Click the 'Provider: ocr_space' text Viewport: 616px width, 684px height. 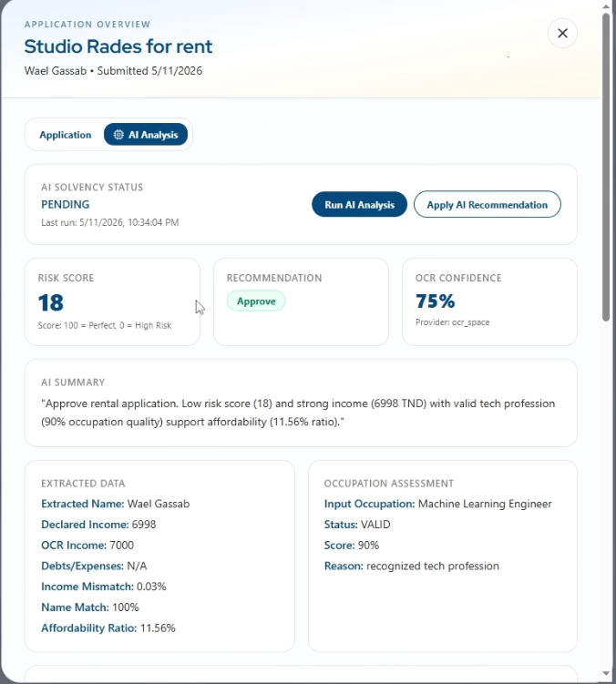click(x=452, y=322)
